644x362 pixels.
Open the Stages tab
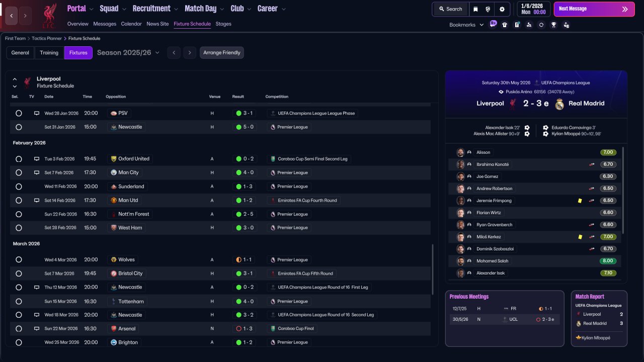[x=223, y=24]
